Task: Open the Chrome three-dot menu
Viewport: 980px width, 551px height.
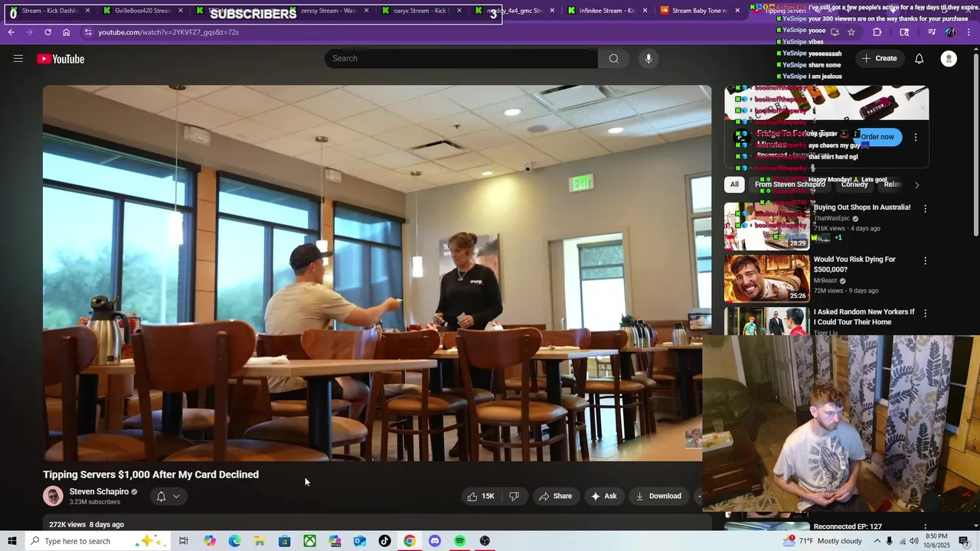Action: pyautogui.click(x=969, y=32)
